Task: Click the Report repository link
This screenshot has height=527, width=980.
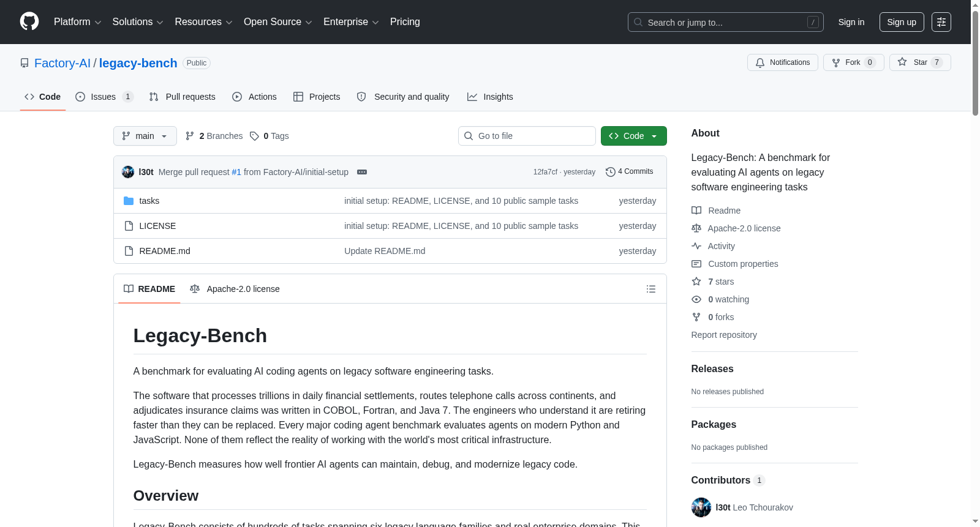Action: click(x=724, y=335)
